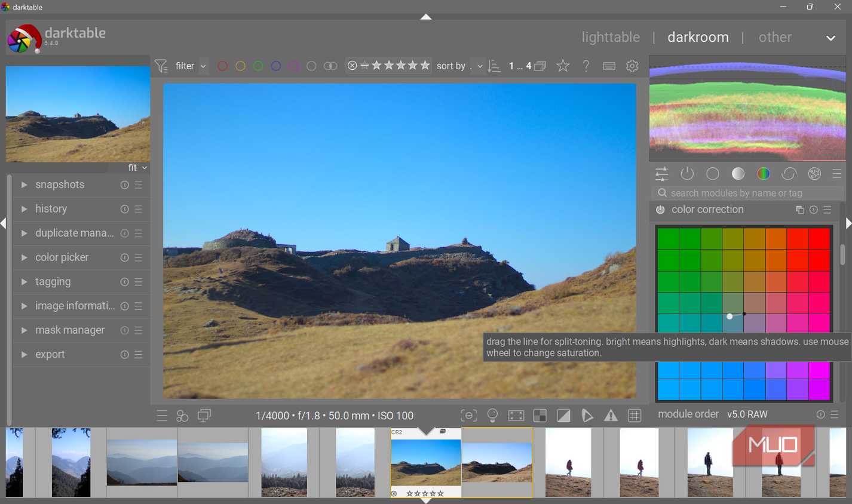Enable the gamut check warning icon
The image size is (852, 504).
pyautogui.click(x=611, y=416)
